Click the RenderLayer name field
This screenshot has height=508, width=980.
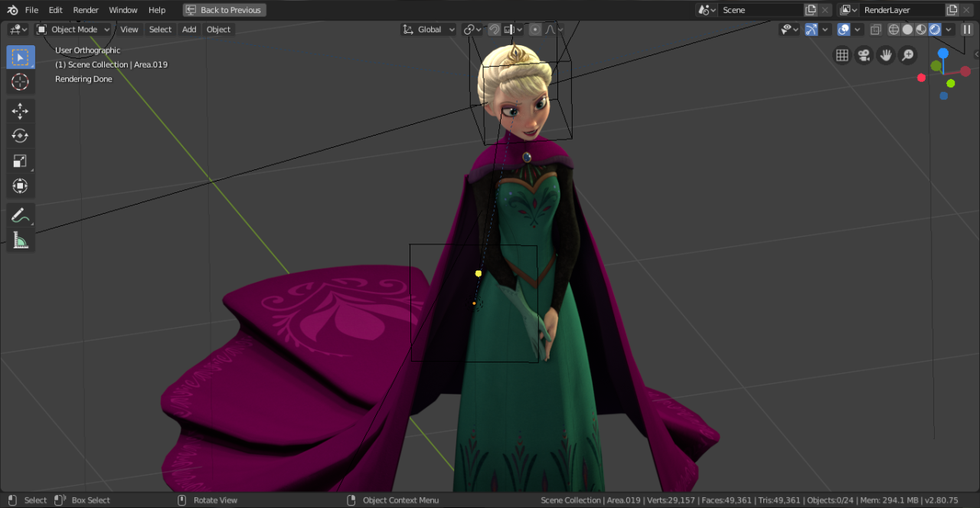point(903,10)
